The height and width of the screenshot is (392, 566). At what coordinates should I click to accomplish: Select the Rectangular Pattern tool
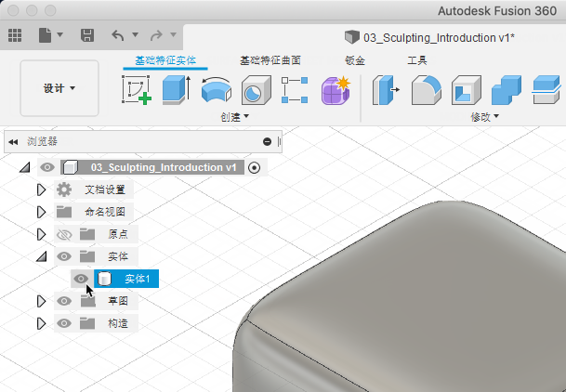pos(295,90)
